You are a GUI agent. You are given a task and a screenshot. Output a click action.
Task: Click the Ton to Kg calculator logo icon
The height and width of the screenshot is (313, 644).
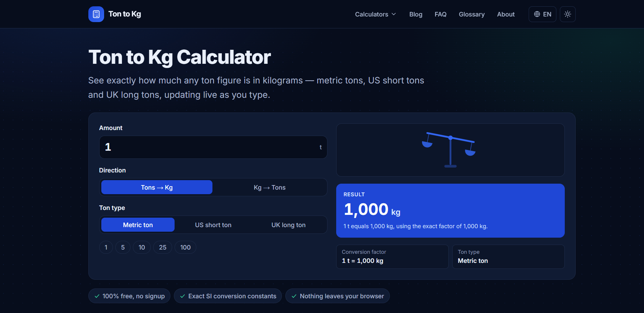click(x=96, y=14)
